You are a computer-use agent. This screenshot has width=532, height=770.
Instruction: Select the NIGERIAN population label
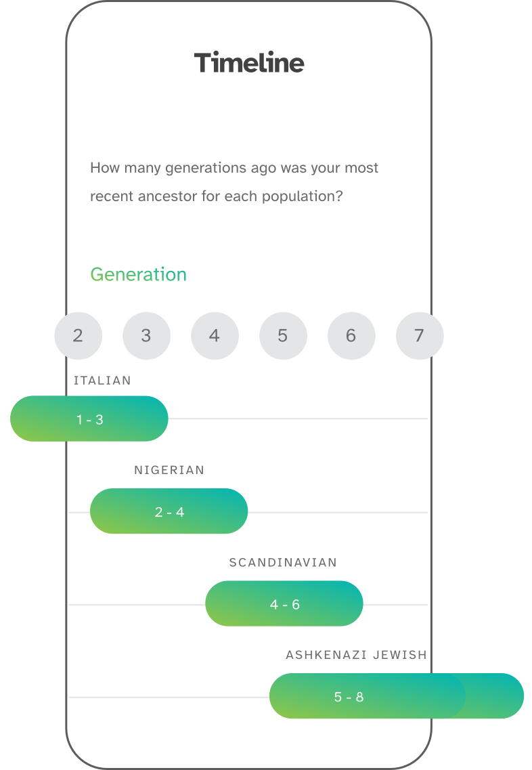click(x=169, y=470)
